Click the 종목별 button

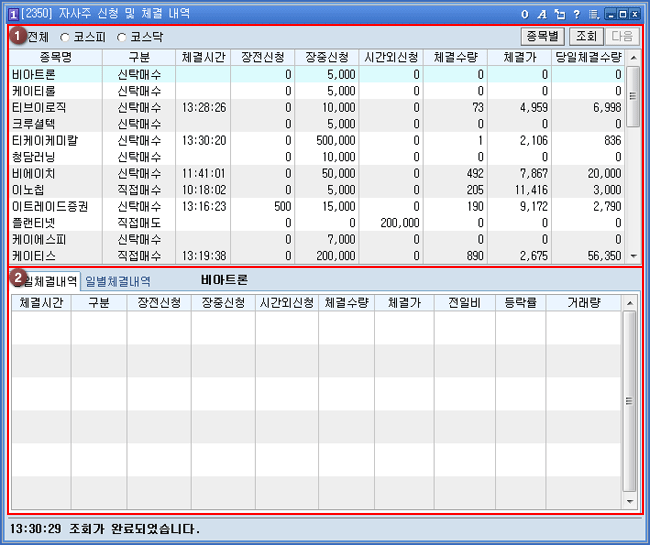tap(542, 36)
